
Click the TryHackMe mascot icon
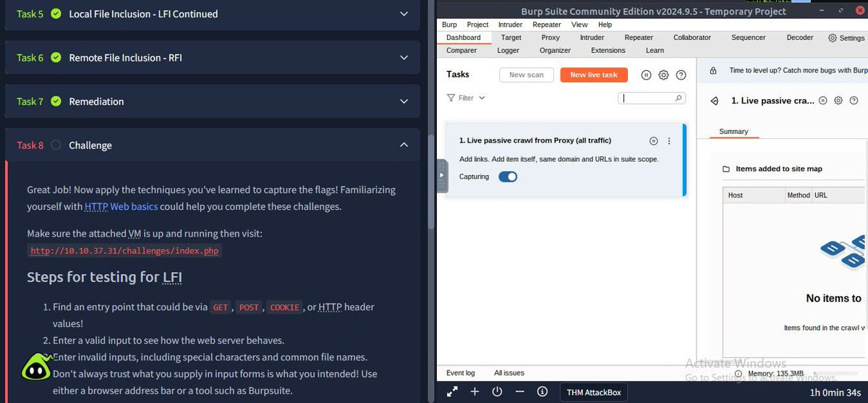tap(36, 368)
